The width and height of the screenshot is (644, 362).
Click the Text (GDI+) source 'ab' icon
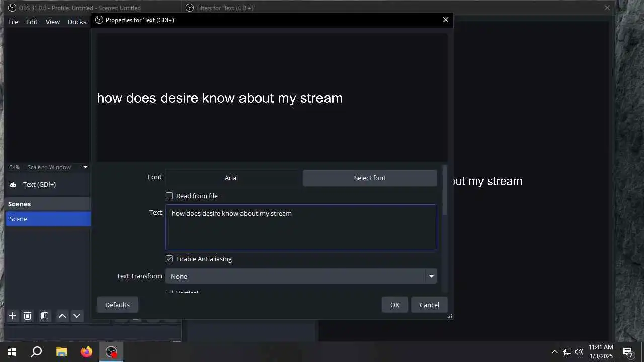click(13, 185)
